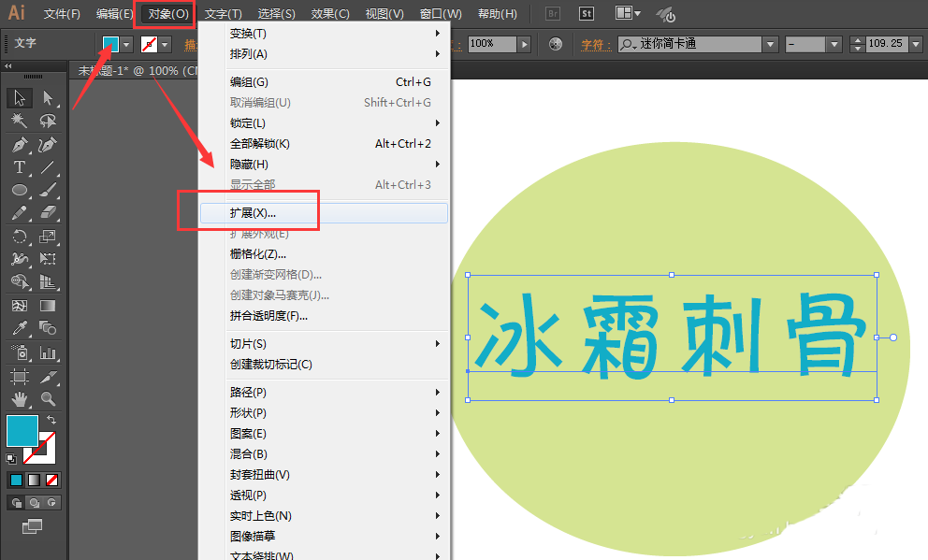The width and height of the screenshot is (928, 560).
Task: Open the Recolor Artwork globe icon
Action: click(555, 44)
